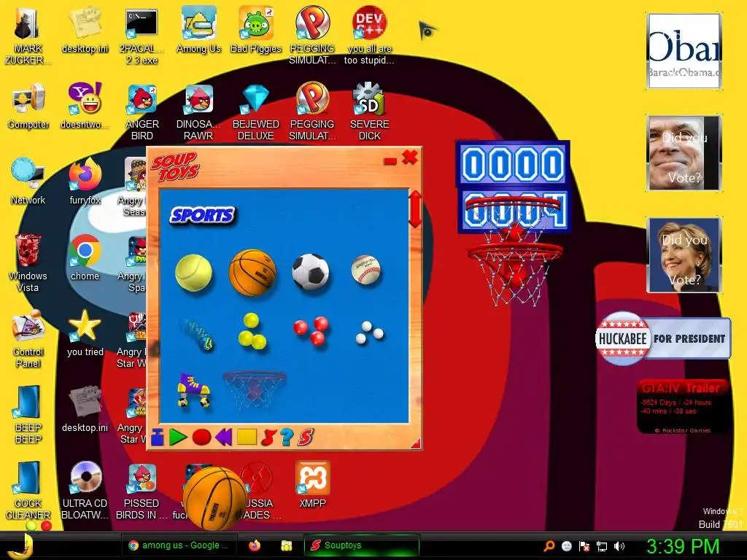Screen dimensions: 747x560
Task: Choose the three red balls toy
Action: tap(311, 331)
